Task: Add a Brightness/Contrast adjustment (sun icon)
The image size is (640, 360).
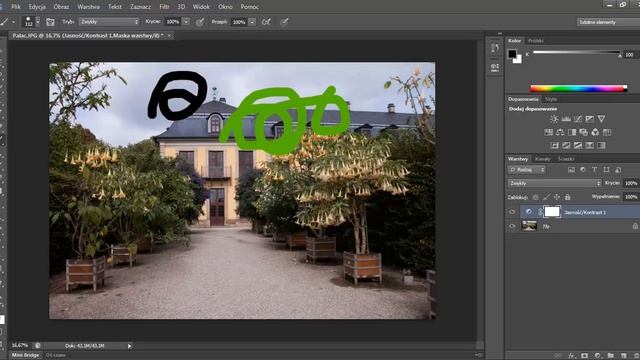Action: click(x=554, y=119)
